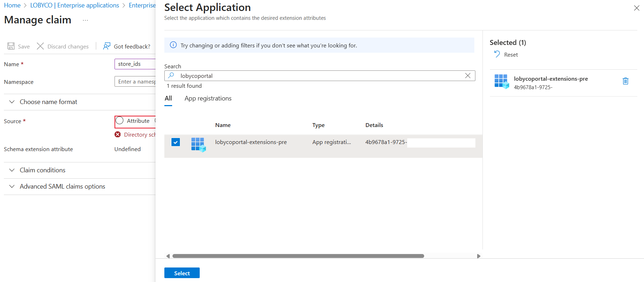Open LOBYCO | Enterprise applications breadcrumb
The height and width of the screenshot is (282, 644).
click(x=75, y=5)
